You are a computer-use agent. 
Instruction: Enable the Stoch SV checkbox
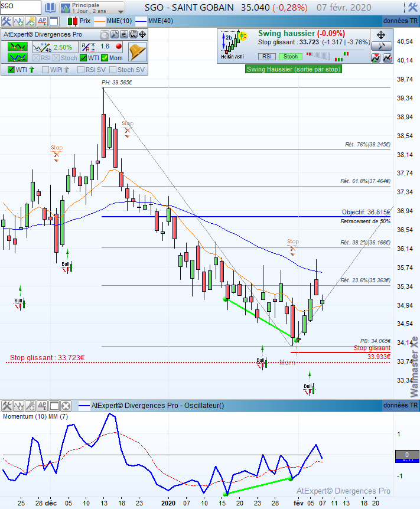(113, 70)
